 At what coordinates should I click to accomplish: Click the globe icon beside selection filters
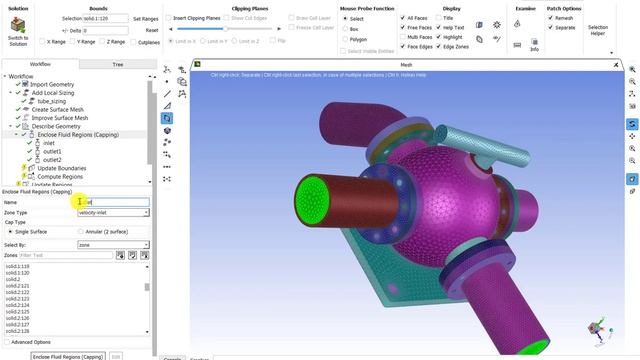click(x=182, y=82)
